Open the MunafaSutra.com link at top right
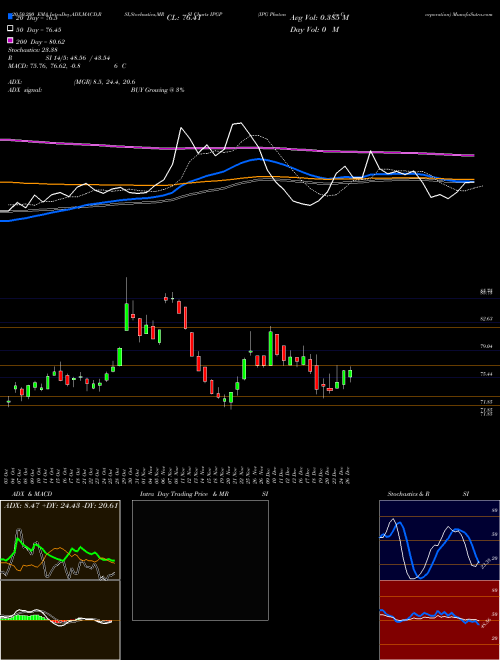500x660 pixels. (x=475, y=14)
